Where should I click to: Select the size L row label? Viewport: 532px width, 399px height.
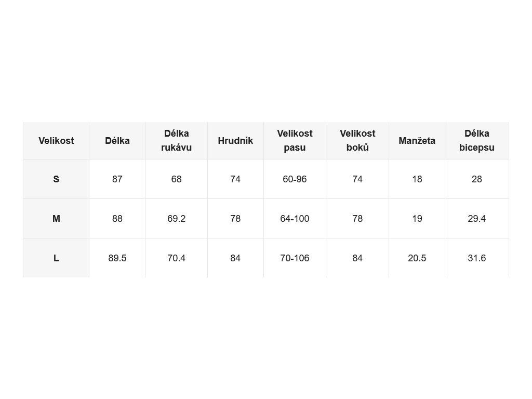(x=56, y=258)
